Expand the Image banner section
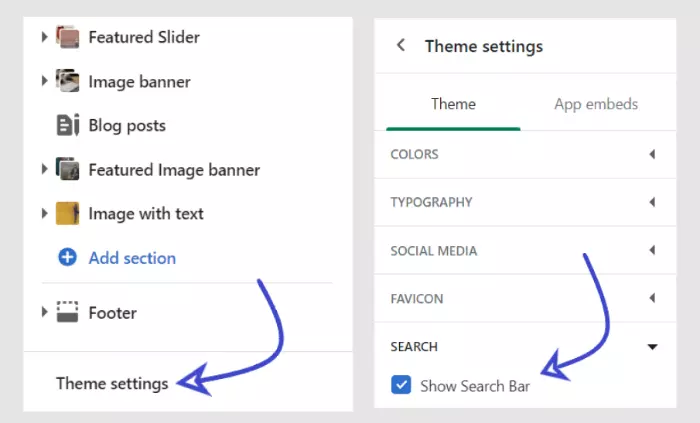 pyautogui.click(x=44, y=81)
